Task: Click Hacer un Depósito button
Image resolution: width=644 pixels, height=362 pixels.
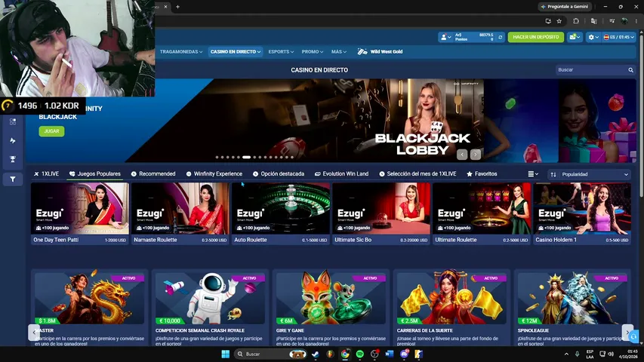Action: pyautogui.click(x=535, y=37)
